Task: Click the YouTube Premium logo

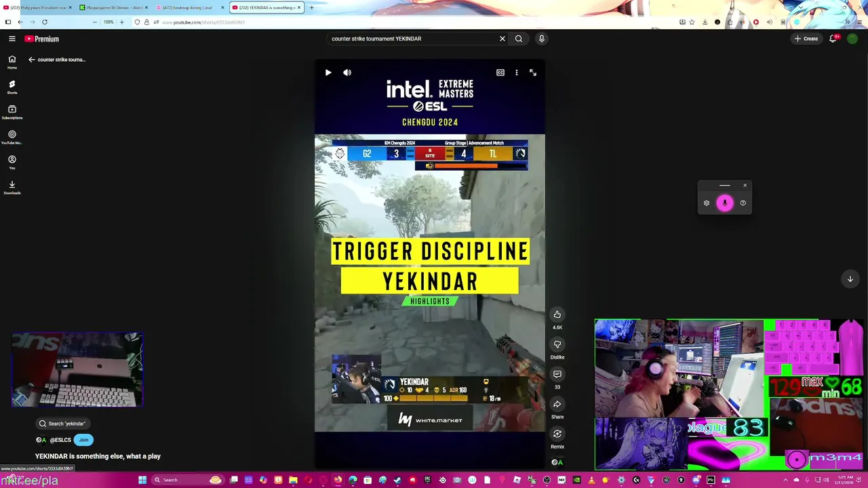Action: [x=42, y=39]
